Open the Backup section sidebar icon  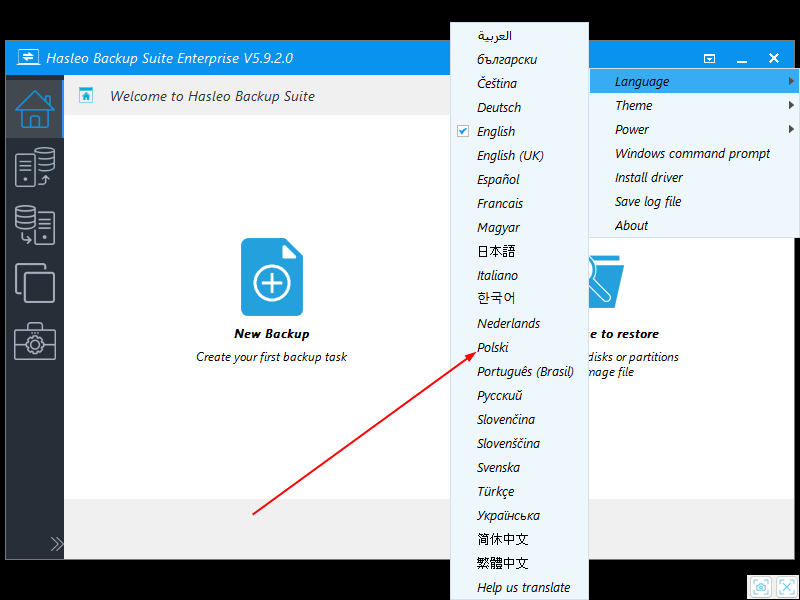click(35, 167)
